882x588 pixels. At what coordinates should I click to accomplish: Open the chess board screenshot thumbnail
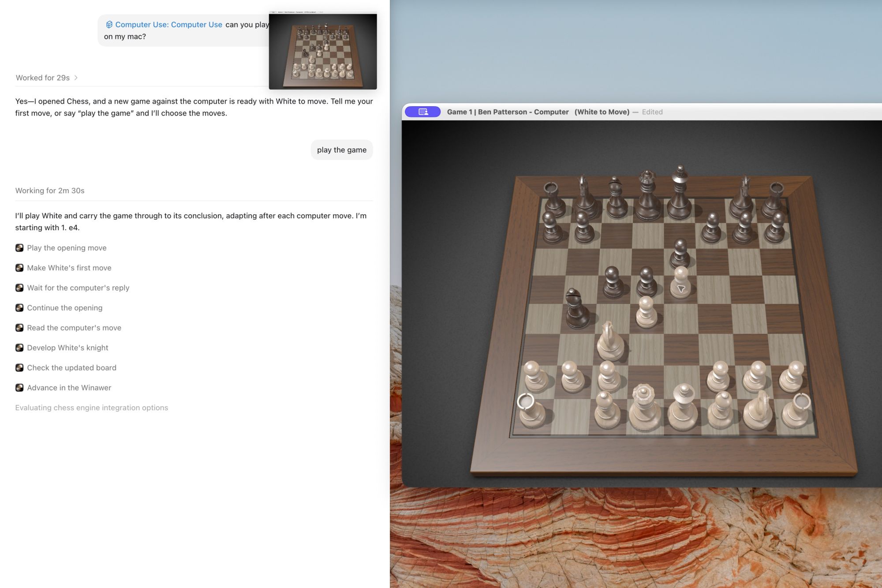click(323, 51)
